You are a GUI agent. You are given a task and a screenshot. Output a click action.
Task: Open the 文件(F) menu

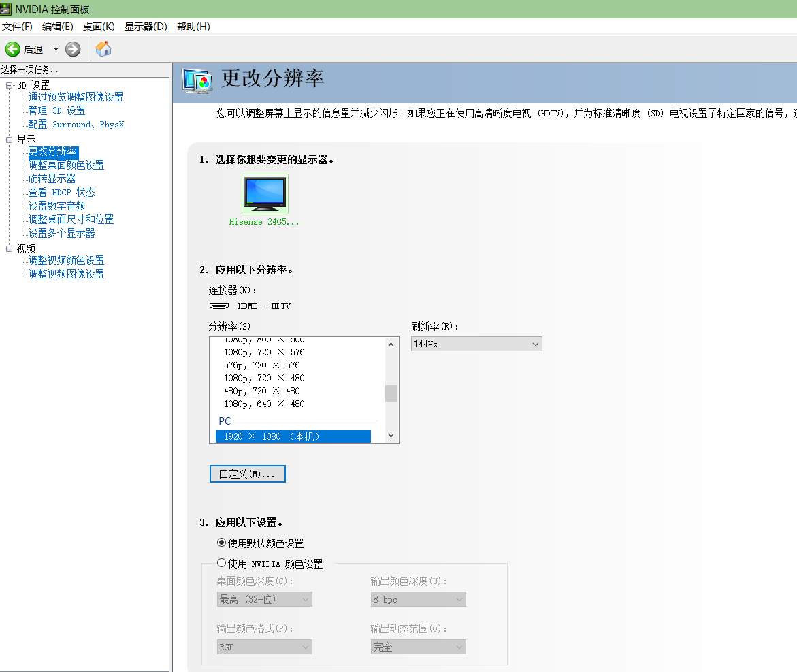click(18, 27)
